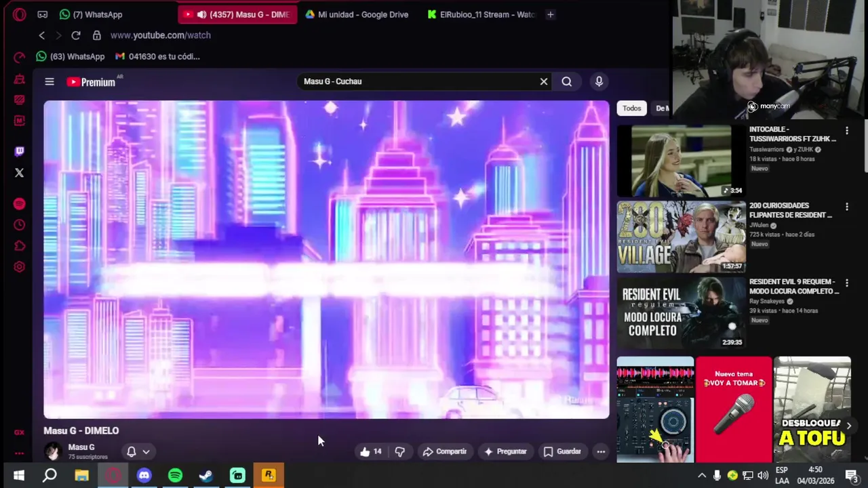868x488 pixels.
Task: Open the Twitch sidebar panel
Action: (x=19, y=151)
